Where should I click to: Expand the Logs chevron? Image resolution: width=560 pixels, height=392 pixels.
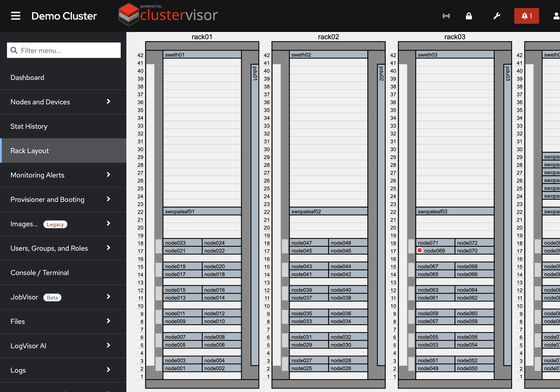(109, 370)
